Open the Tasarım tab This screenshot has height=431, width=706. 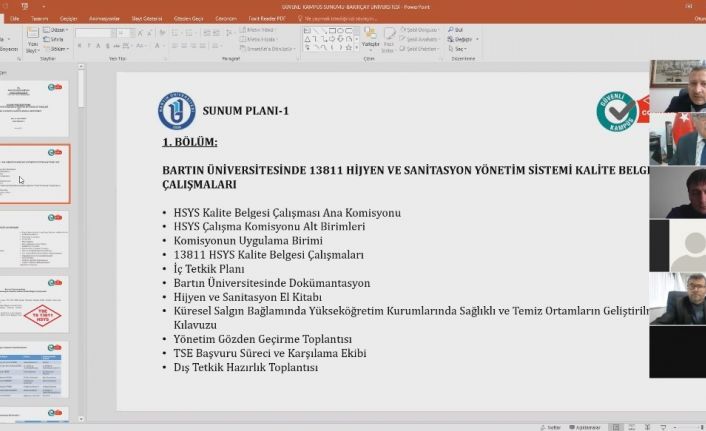click(x=39, y=18)
